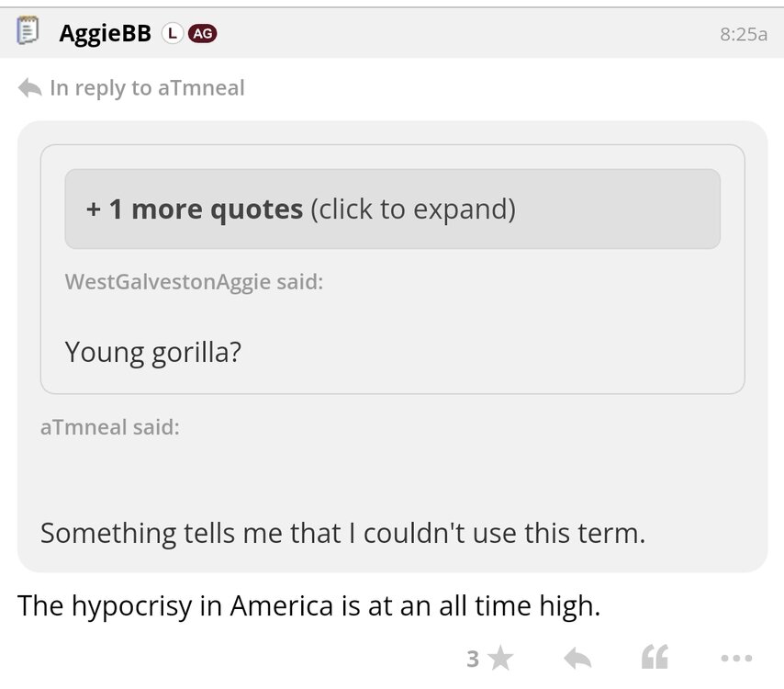Collapse the aTmneal quoted reply
Viewport: 784px width, 689px height.
point(110,426)
